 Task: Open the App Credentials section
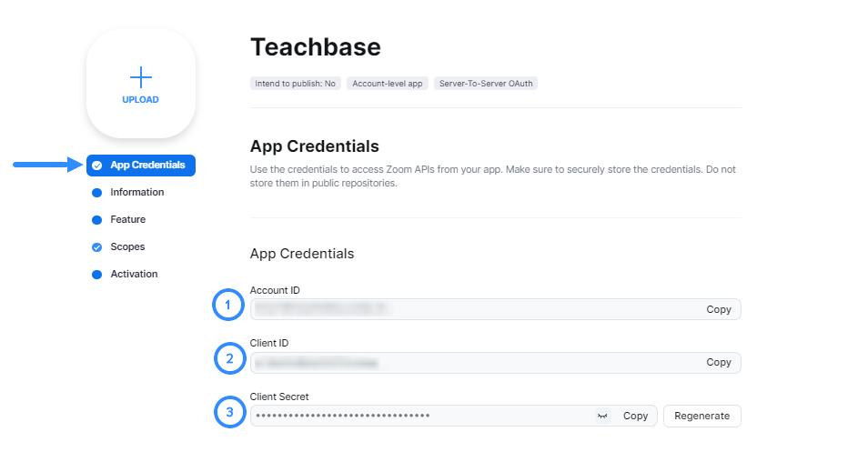[x=141, y=166]
